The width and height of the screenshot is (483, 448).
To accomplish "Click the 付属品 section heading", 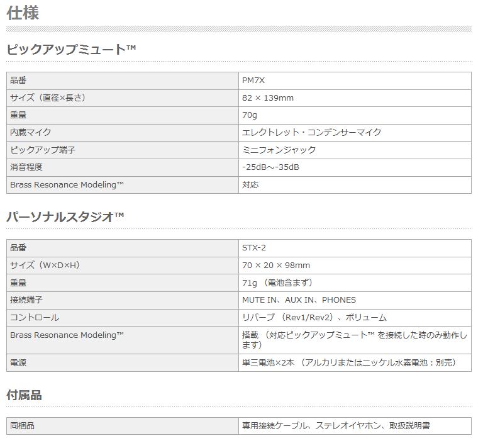I will pyautogui.click(x=24, y=395).
